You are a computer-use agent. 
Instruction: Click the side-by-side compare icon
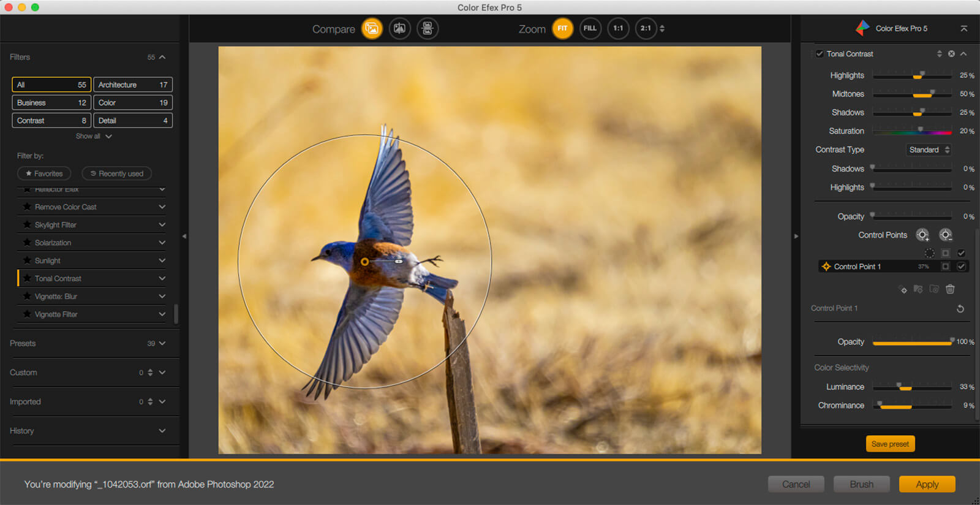(x=428, y=28)
